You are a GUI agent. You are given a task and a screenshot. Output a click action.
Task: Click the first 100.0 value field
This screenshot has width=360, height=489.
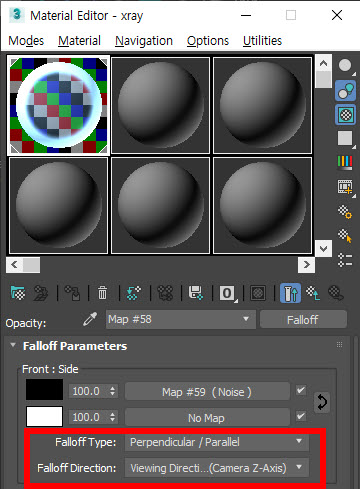88,391
